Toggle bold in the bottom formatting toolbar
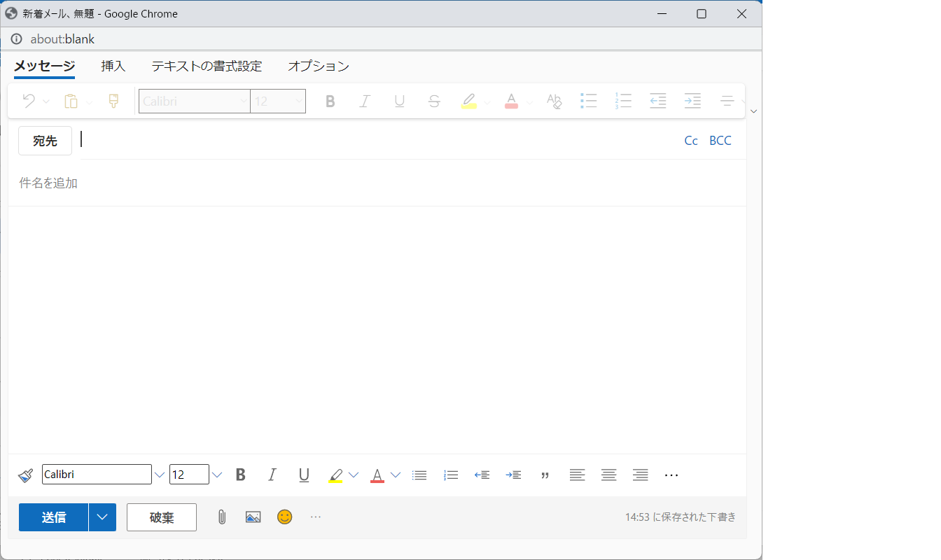 coord(241,475)
